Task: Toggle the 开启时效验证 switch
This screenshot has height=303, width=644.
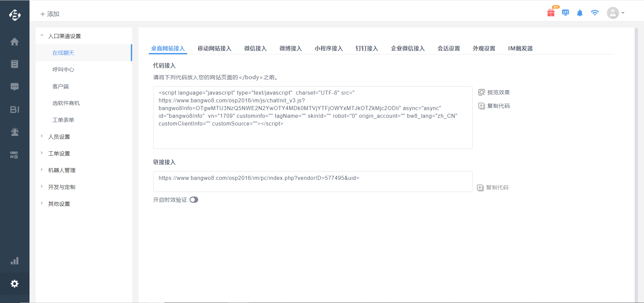Action: 194,200
